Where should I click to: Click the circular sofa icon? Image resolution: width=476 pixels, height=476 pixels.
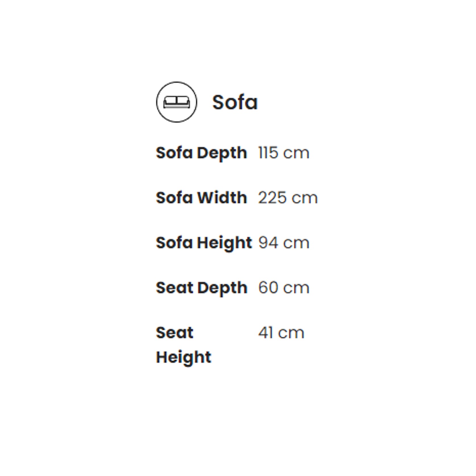(x=176, y=102)
